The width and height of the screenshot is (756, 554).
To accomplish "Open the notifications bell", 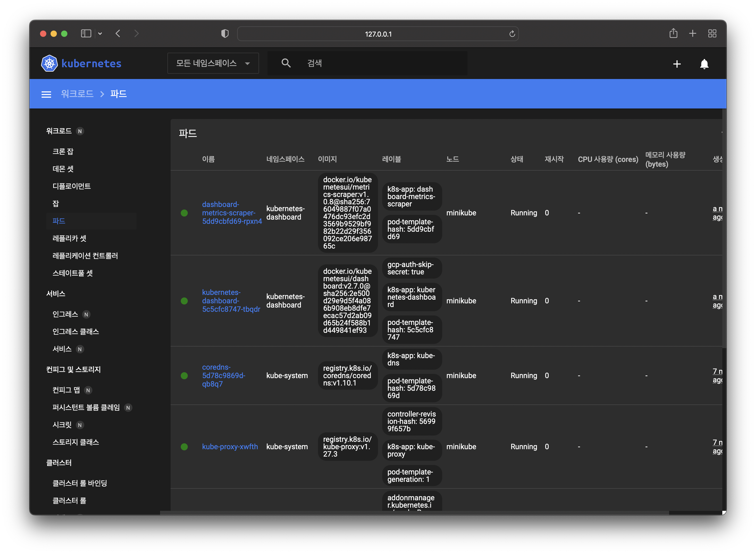I will (x=704, y=64).
